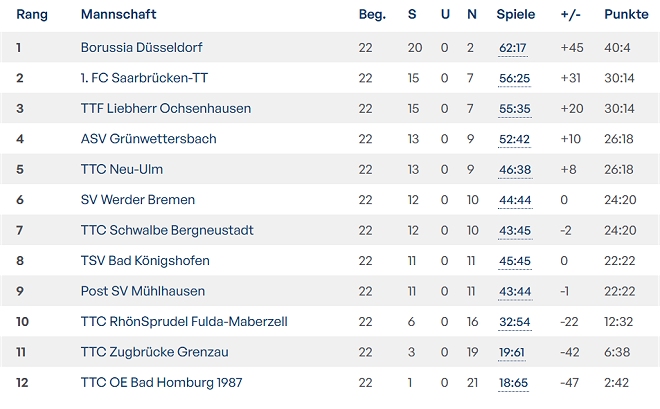
Task: Select TTC Schwalbe Bergneustadt in the standings
Action: tap(167, 230)
